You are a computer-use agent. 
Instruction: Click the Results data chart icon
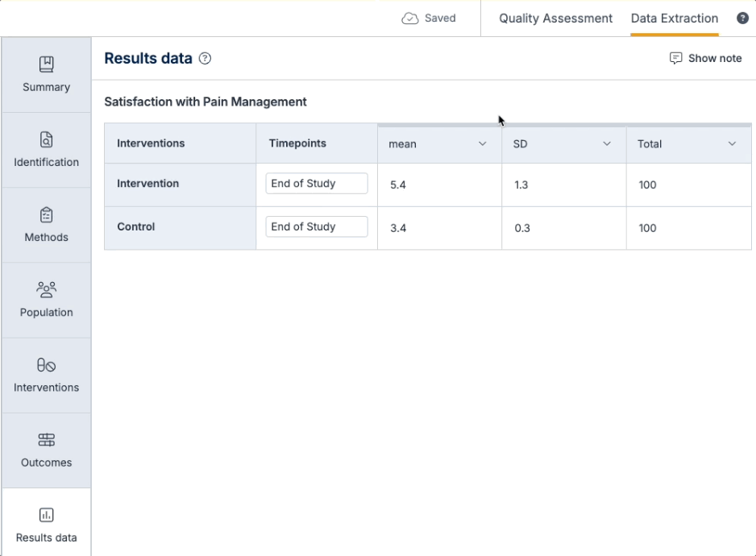47,515
